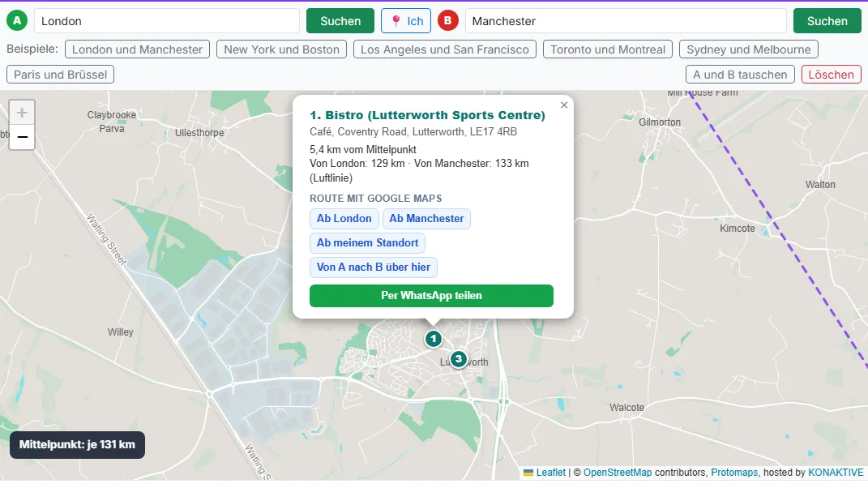
Task: Open Google Maps route Ab Manchester
Action: (x=426, y=218)
